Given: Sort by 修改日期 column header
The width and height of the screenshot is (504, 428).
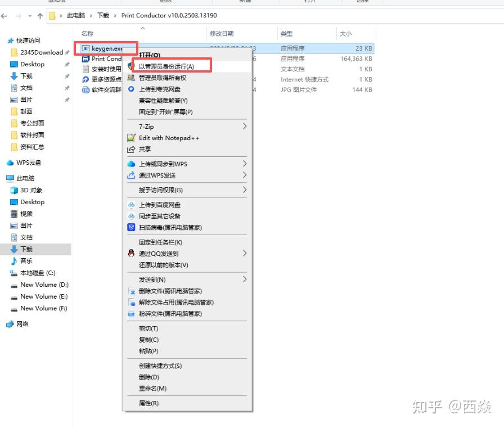Looking at the screenshot, I should tap(222, 33).
